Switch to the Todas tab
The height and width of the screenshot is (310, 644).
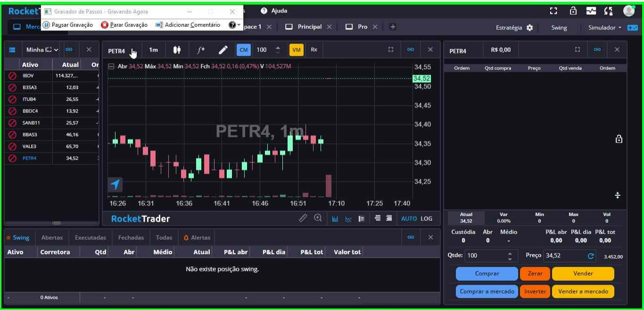coord(164,238)
